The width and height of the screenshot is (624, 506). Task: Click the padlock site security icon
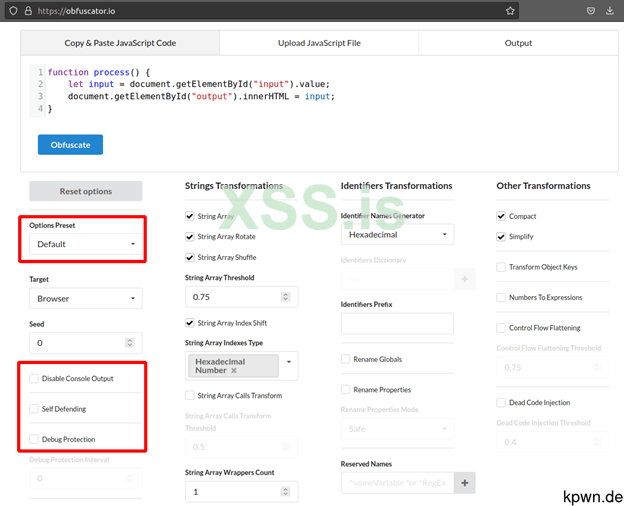(x=28, y=11)
